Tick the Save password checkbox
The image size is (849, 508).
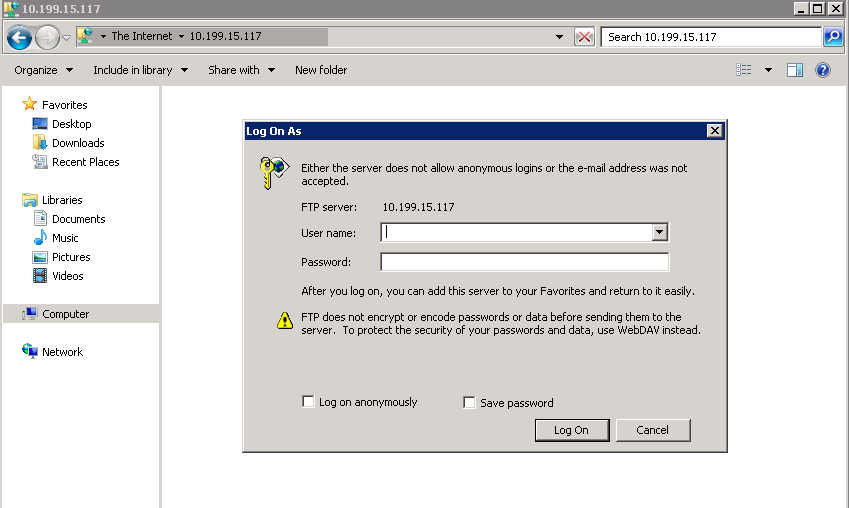pyautogui.click(x=469, y=402)
